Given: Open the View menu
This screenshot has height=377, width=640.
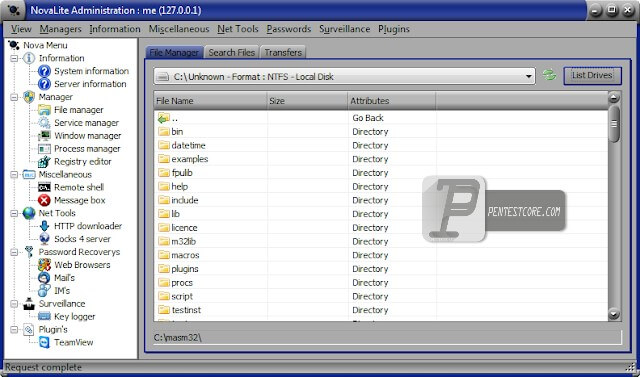Looking at the screenshot, I should [21, 29].
